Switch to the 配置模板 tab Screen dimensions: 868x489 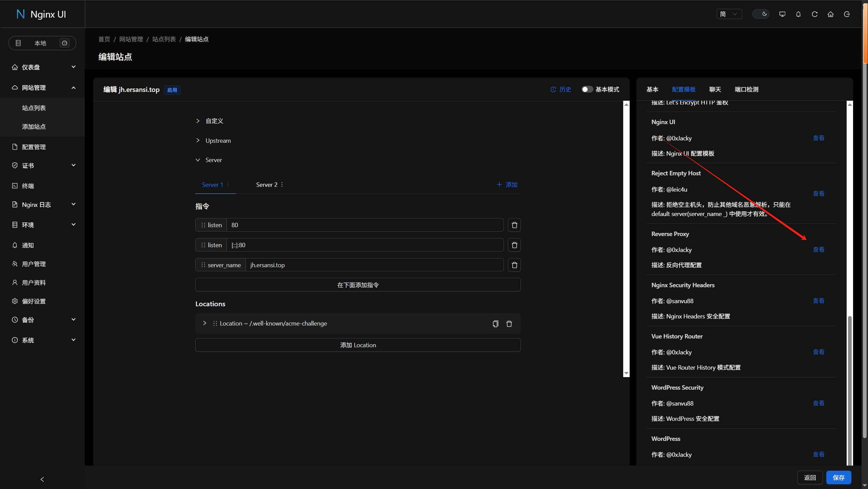click(x=684, y=89)
